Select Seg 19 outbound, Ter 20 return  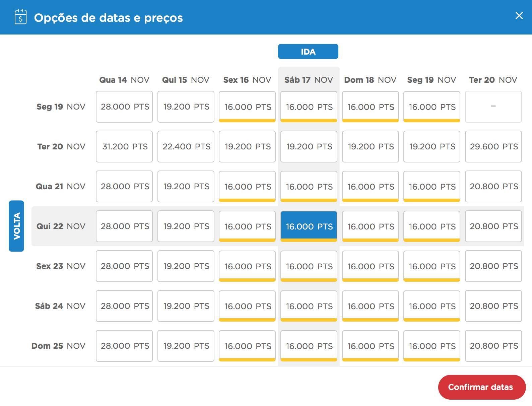click(432, 146)
